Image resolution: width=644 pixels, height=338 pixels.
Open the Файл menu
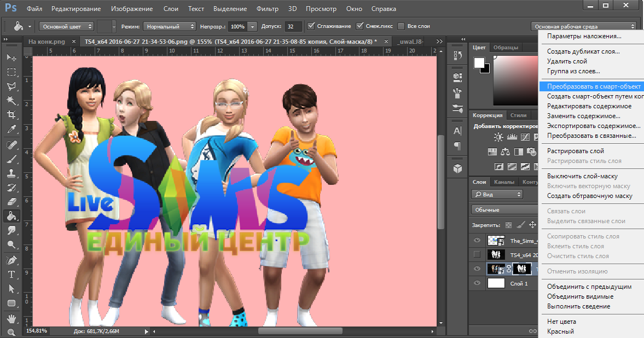34,9
